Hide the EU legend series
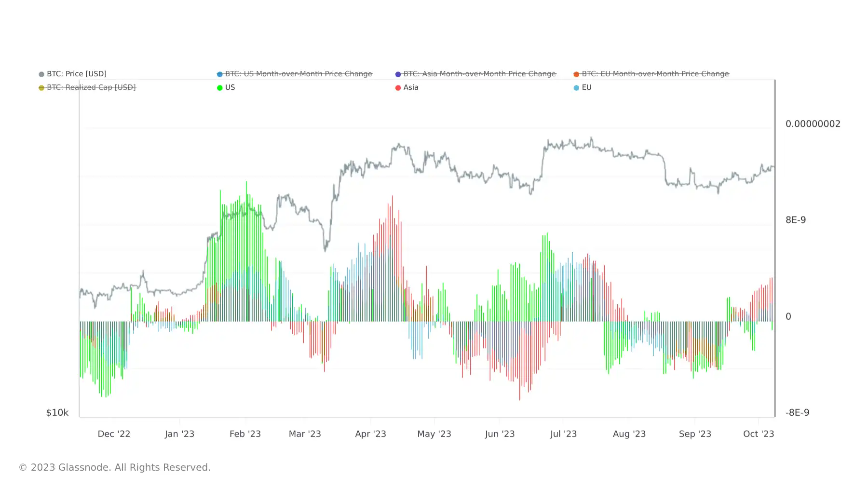 [x=586, y=87]
